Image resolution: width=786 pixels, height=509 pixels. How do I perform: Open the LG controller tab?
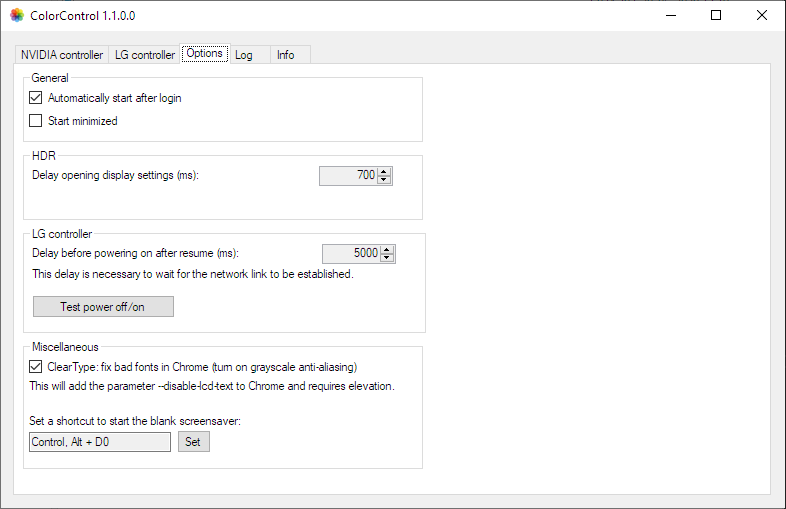click(x=145, y=55)
